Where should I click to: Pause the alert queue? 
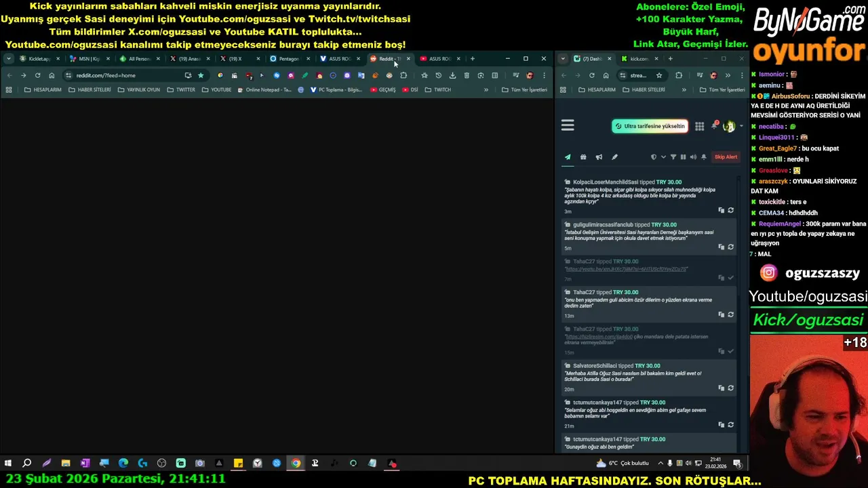click(683, 157)
